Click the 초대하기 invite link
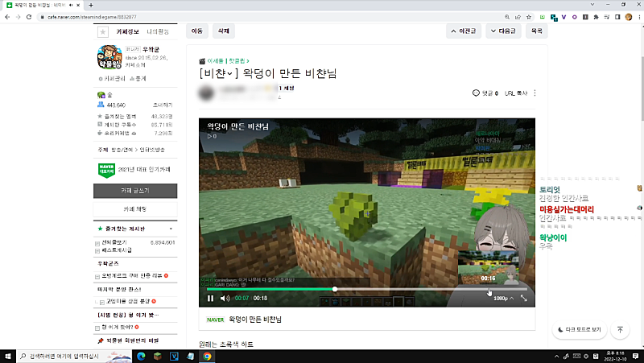644x363 pixels. pos(163,105)
